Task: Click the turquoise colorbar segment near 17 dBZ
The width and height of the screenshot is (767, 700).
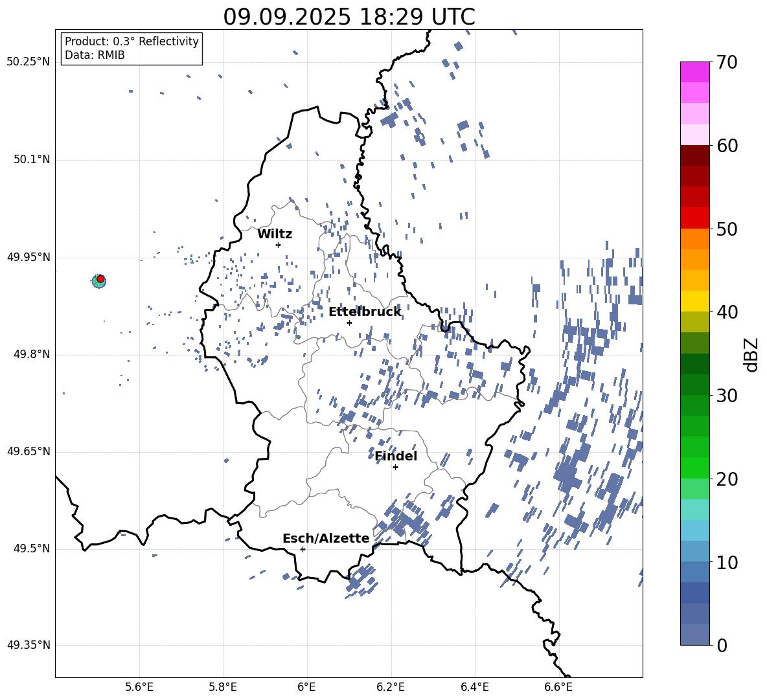Action: tap(694, 510)
